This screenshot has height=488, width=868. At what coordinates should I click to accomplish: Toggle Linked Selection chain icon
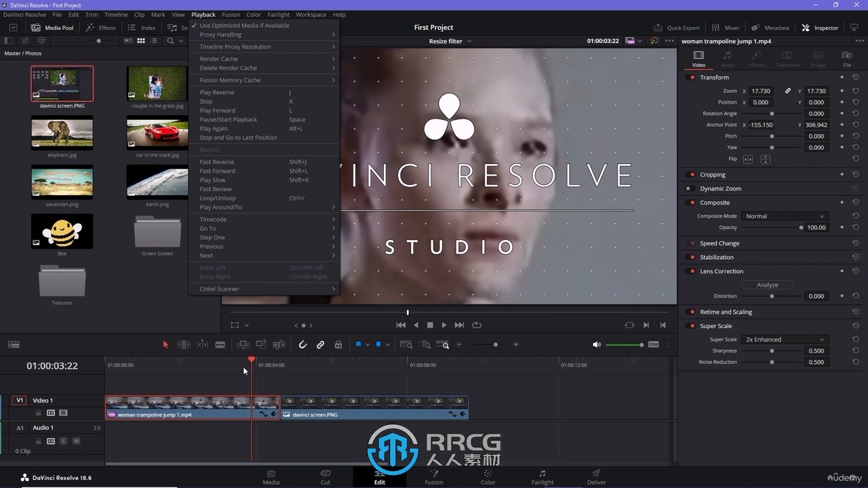[321, 344]
